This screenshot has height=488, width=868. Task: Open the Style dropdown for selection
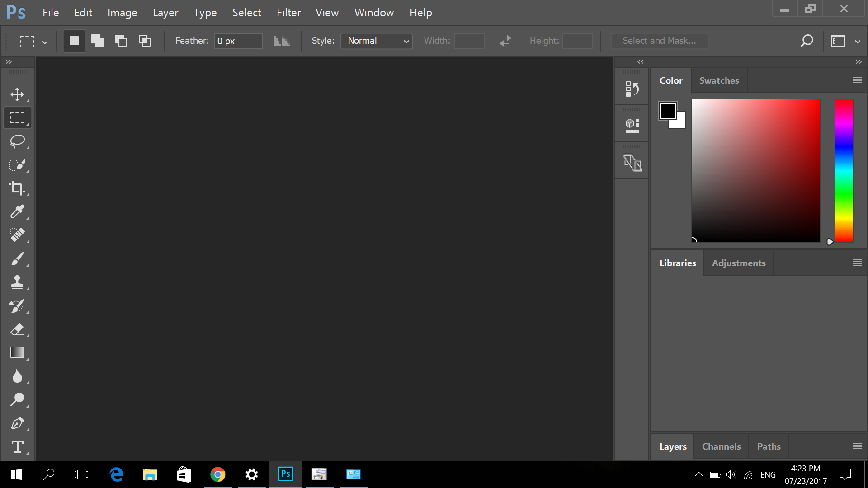[x=377, y=41]
